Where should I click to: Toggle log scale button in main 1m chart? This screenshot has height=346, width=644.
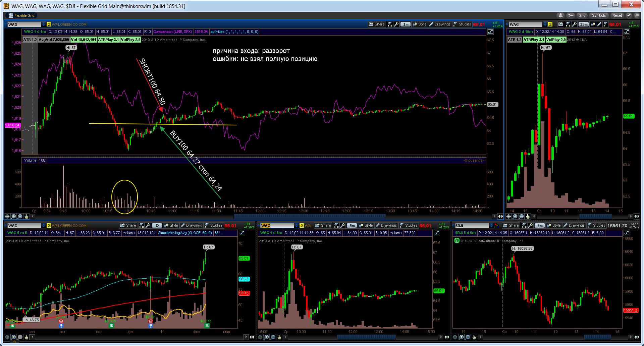490,32
